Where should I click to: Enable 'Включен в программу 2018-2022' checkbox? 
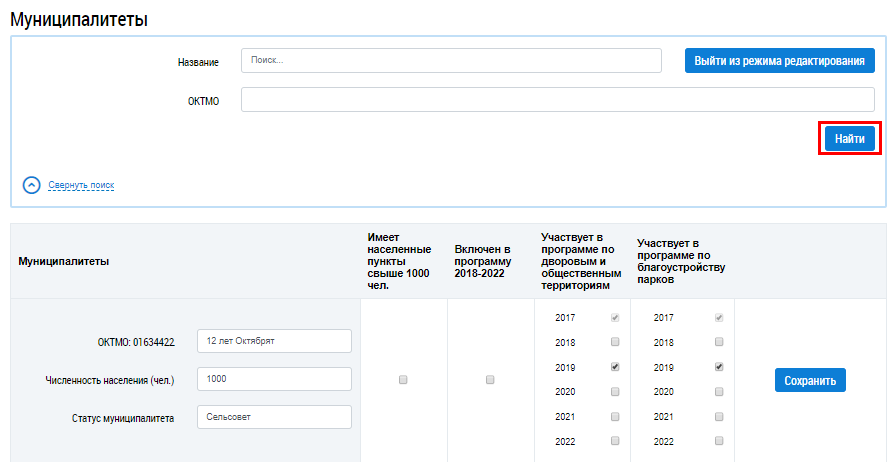(x=490, y=380)
